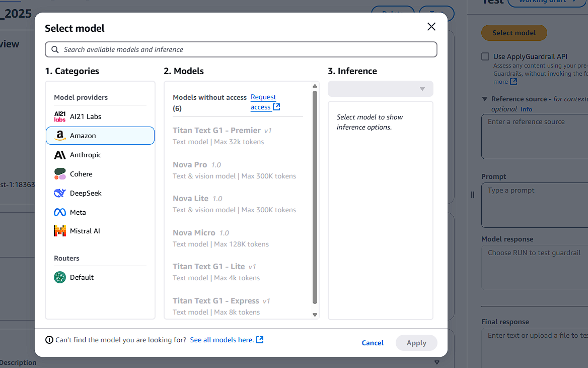
Task: Select the Nova Micro 1.0 model
Action: coord(238,238)
